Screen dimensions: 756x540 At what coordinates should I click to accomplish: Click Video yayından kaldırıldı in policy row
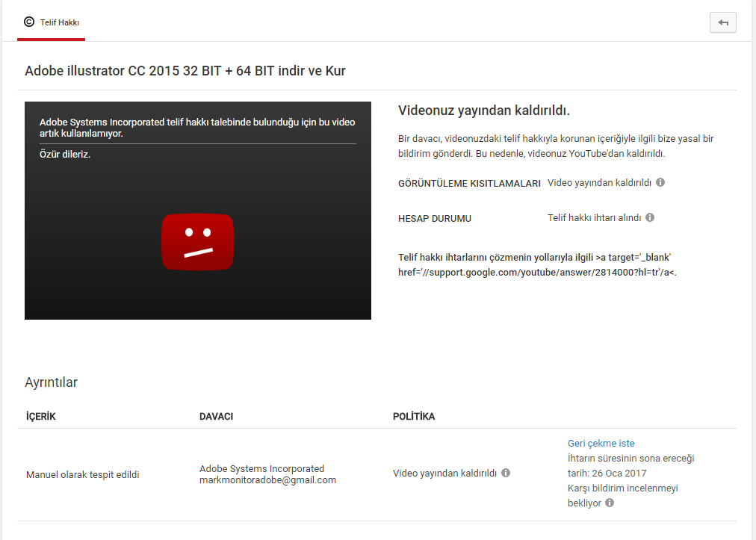coord(444,473)
